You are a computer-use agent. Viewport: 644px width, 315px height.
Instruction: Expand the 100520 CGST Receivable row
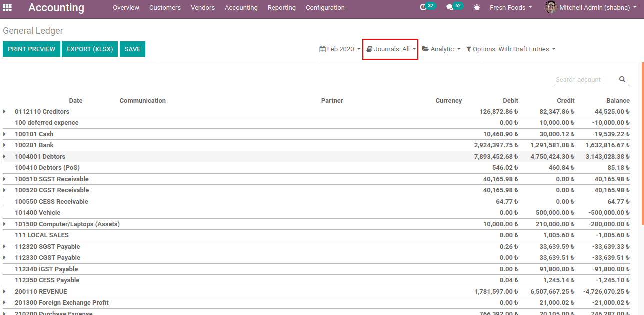[5, 190]
